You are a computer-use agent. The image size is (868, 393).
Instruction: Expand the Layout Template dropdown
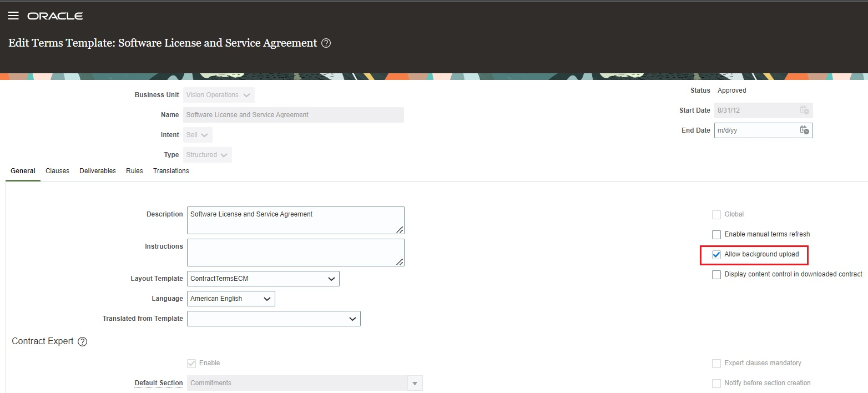[x=331, y=279]
